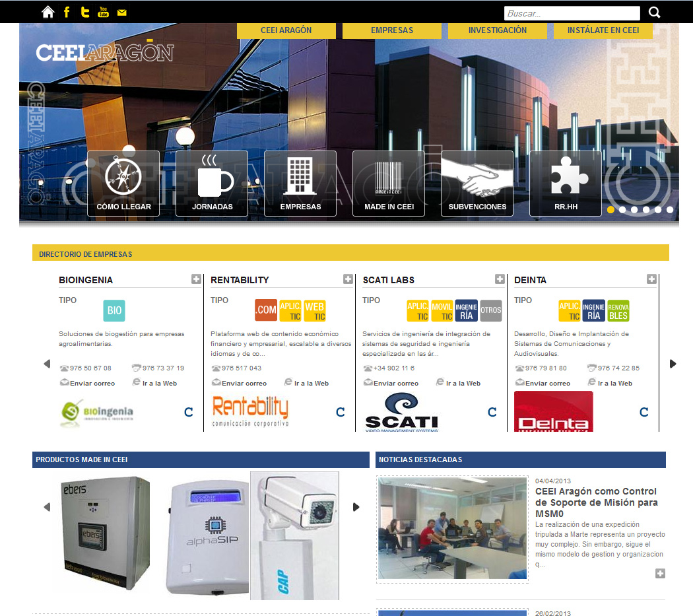Open the EMPRESAS building tile
This screenshot has width=693, height=616.
pyautogui.click(x=300, y=184)
